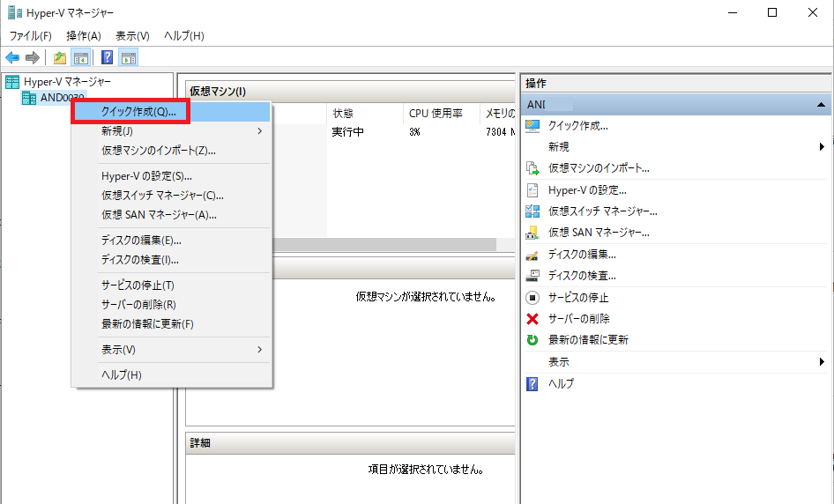
Task: Choose サーバーの削除(R) from context menu
Action: coord(172,305)
